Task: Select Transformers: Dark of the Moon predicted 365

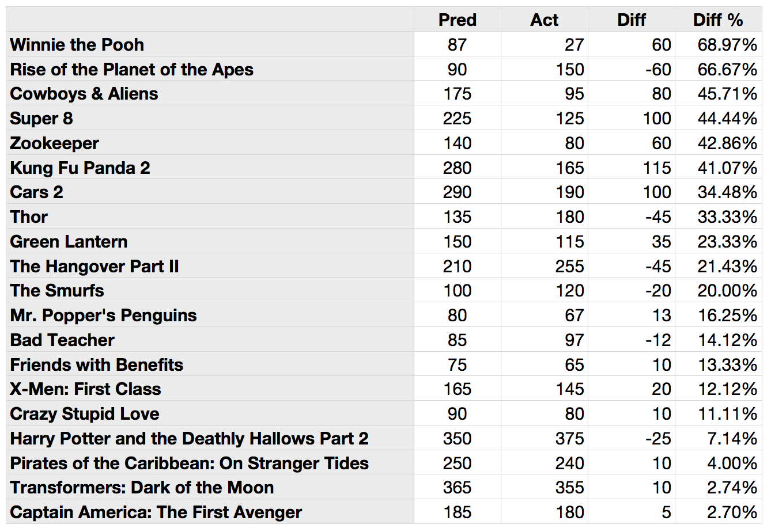Action: (458, 487)
